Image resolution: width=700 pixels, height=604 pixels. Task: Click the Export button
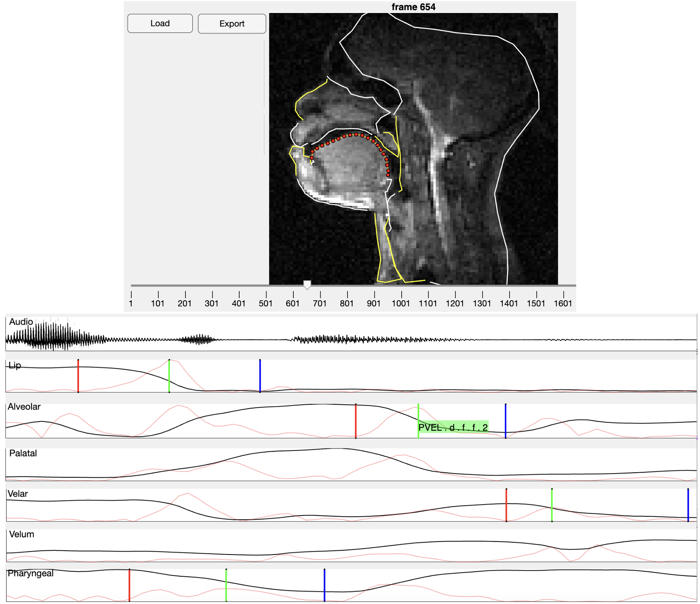point(232,23)
